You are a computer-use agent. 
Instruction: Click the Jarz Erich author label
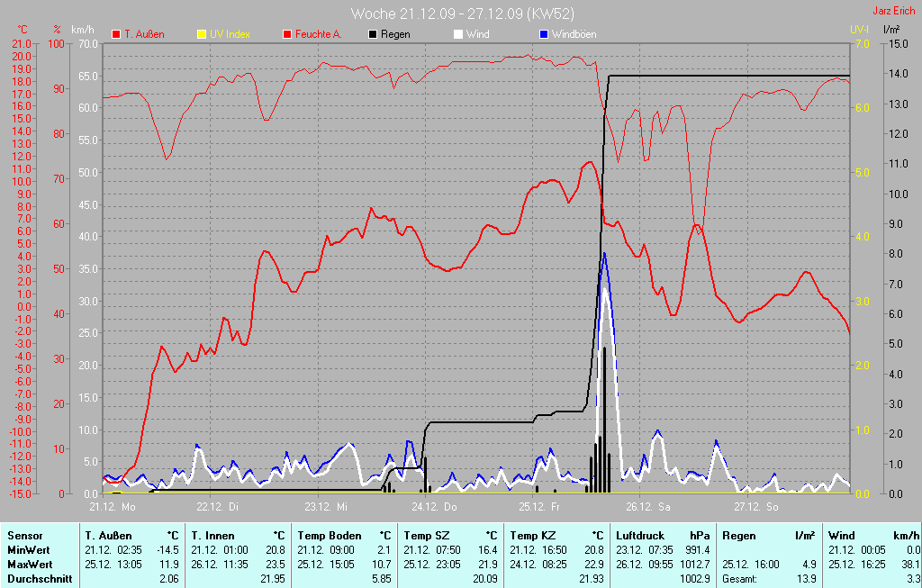tap(896, 12)
